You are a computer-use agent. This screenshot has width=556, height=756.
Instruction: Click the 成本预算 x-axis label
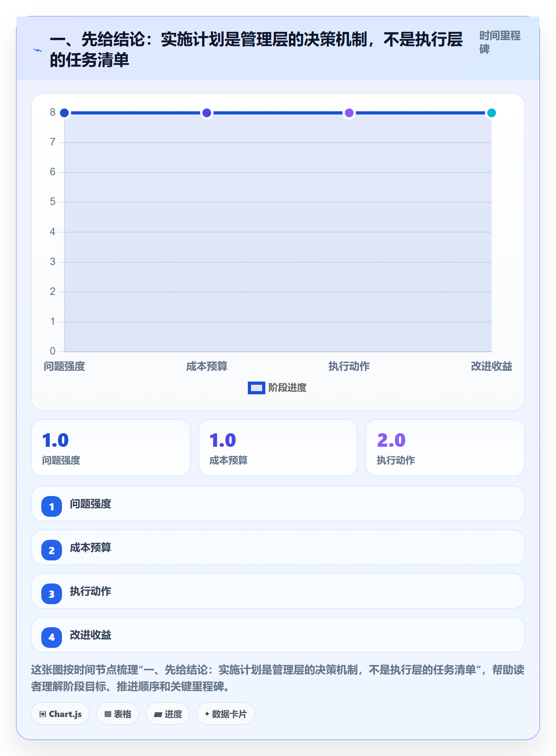click(207, 366)
